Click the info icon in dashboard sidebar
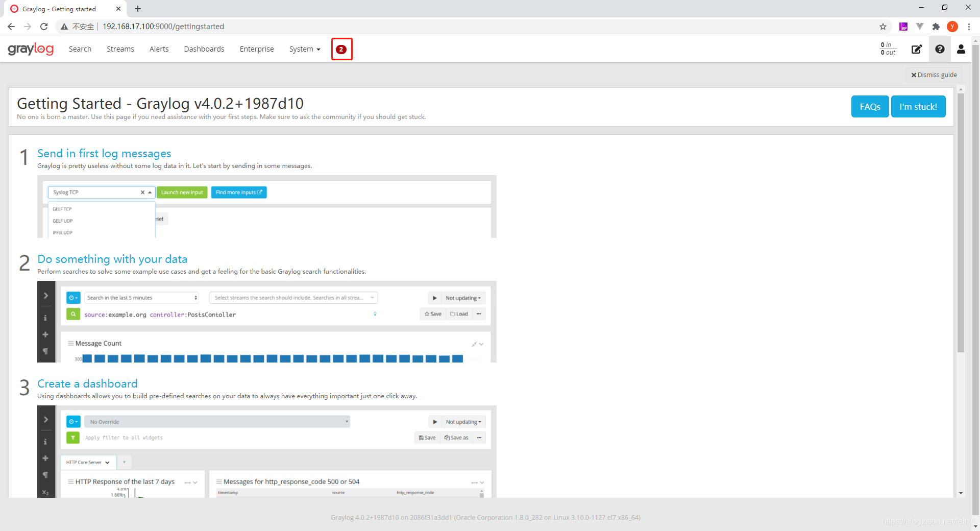 click(45, 442)
